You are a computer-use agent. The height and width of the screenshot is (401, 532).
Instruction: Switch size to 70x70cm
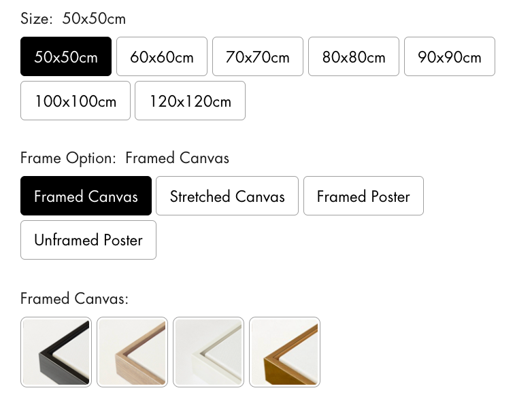258,56
